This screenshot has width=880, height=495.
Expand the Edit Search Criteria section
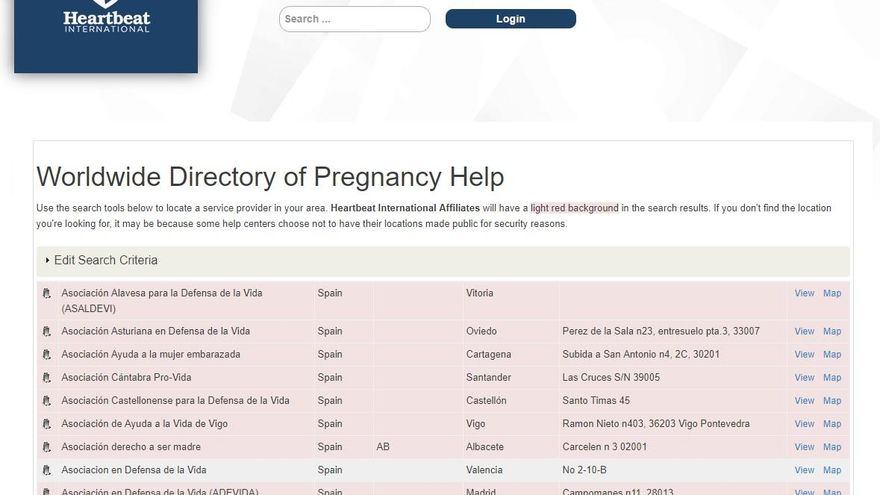pos(105,260)
